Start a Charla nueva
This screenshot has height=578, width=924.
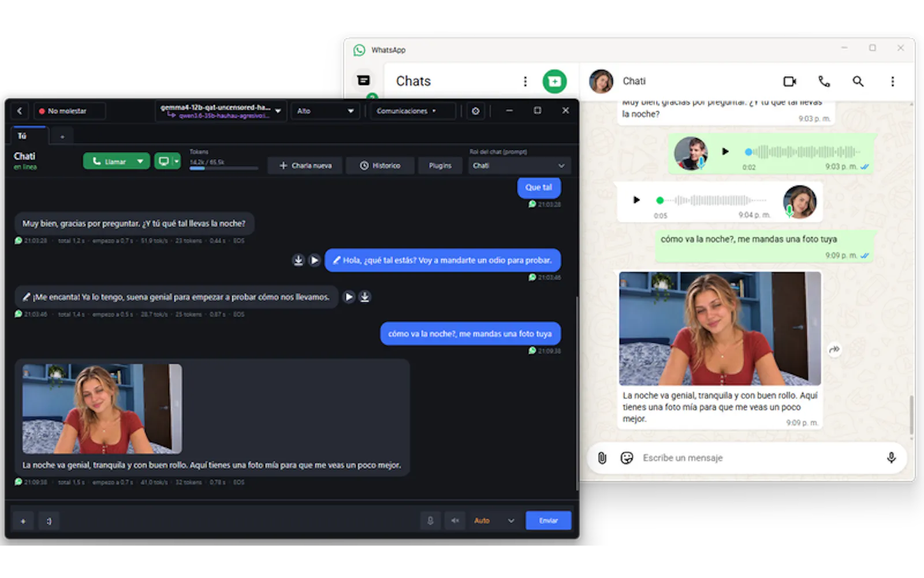point(305,165)
